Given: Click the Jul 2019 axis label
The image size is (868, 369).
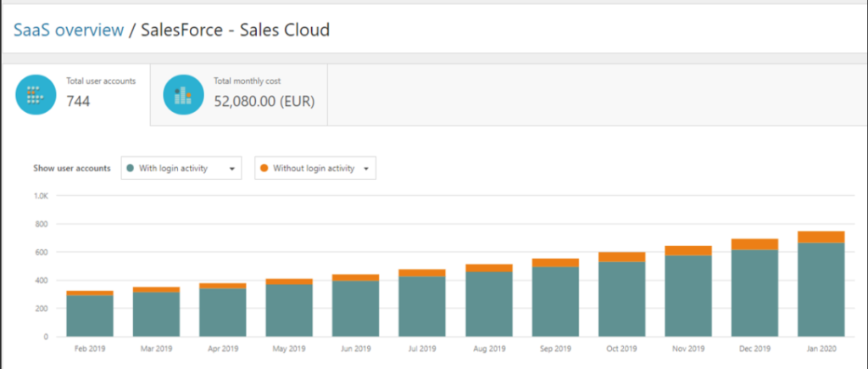Looking at the screenshot, I should tap(422, 349).
